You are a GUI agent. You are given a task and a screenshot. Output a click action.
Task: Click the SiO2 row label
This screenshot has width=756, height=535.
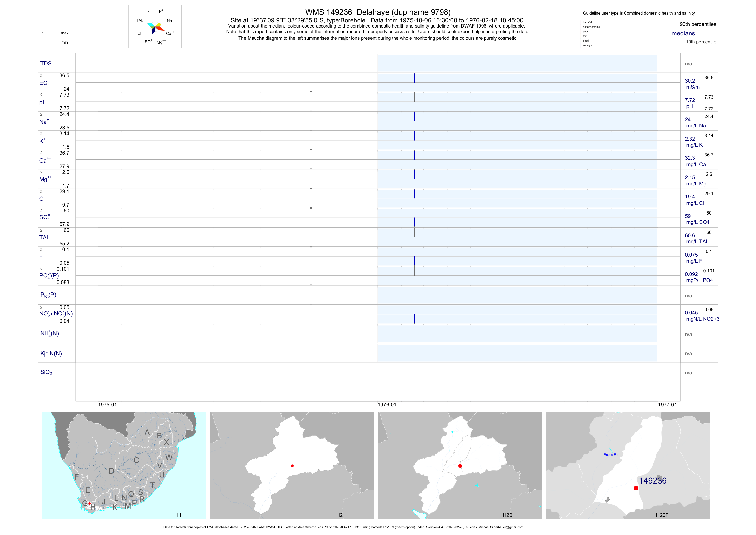(x=46, y=372)
